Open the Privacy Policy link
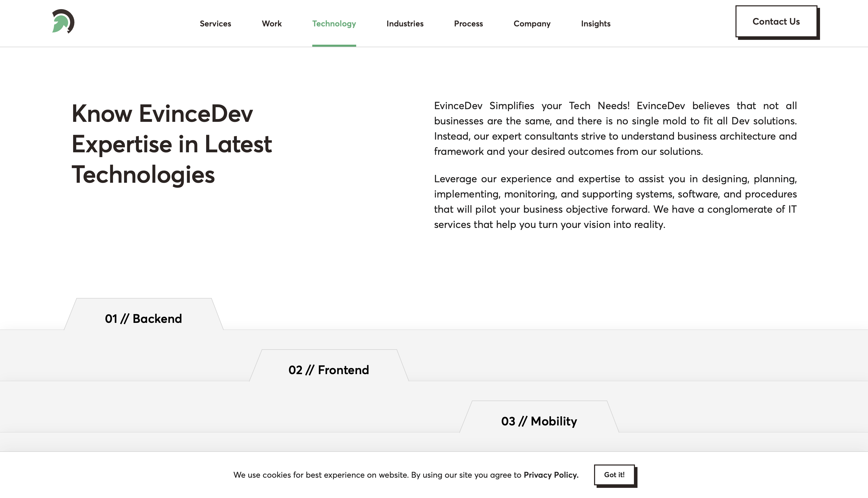 [551, 475]
